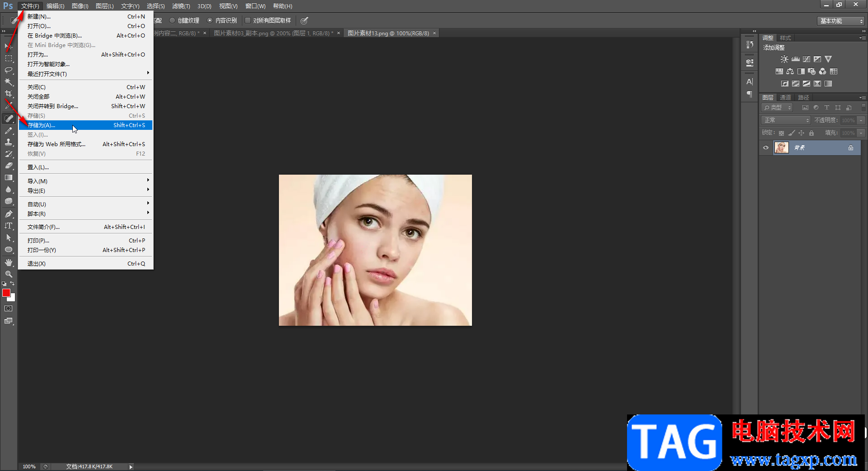Switch to the 通道 tab
This screenshot has width=868, height=471.
tap(785, 97)
